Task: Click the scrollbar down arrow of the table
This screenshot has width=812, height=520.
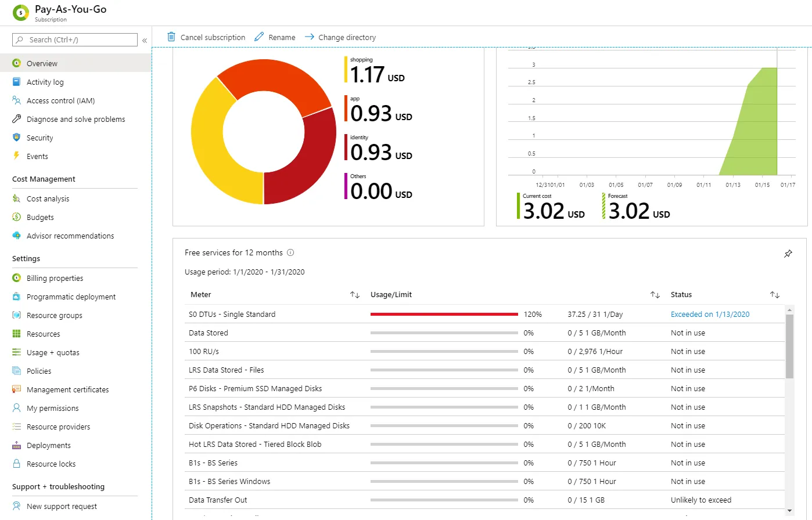Action: coord(789,511)
